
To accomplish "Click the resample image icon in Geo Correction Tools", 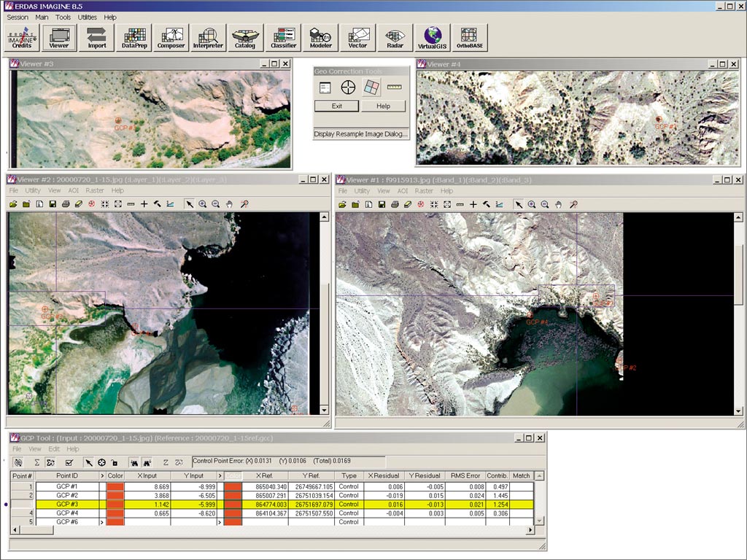I will pos(371,87).
